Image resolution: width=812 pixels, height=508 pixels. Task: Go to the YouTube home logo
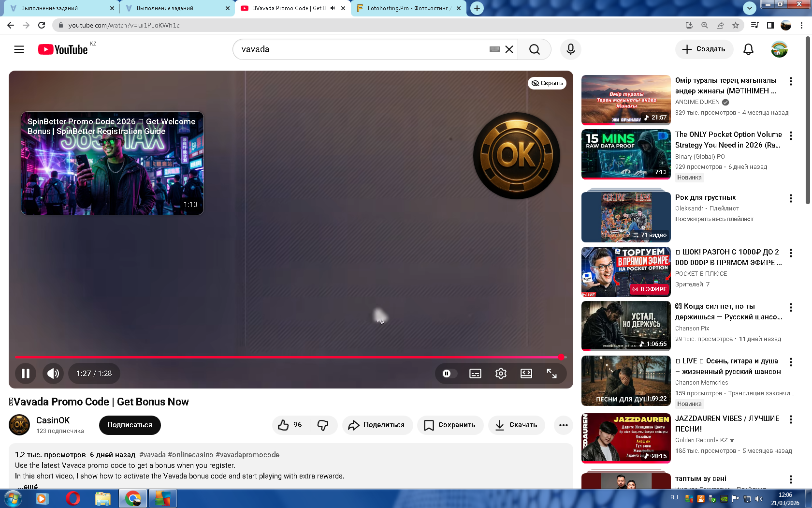tap(63, 49)
